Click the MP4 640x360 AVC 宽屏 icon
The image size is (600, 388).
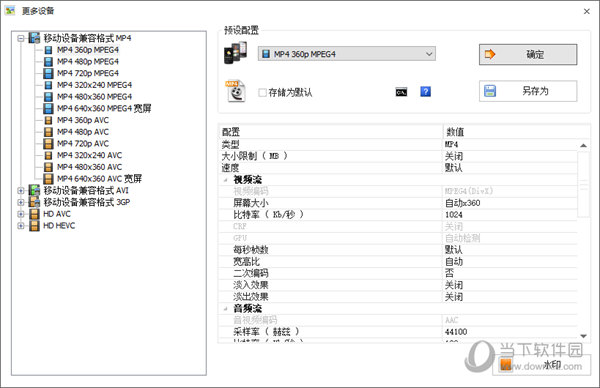click(48, 179)
